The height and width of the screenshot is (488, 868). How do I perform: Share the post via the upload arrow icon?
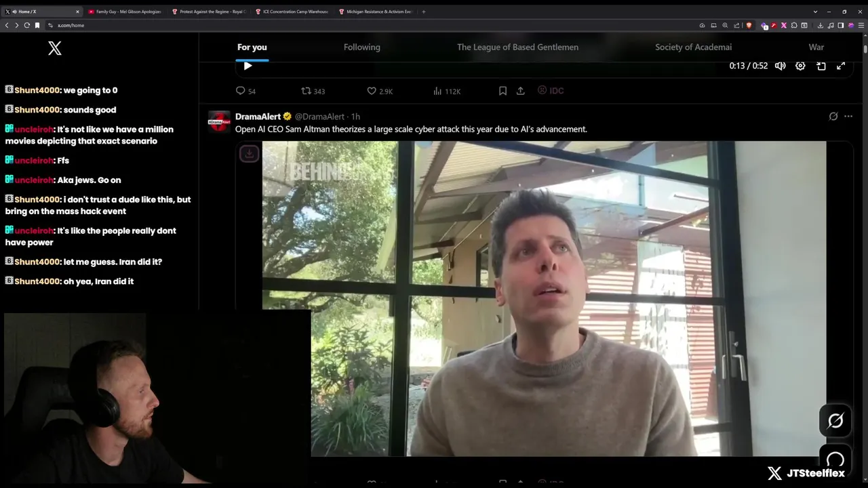click(521, 91)
